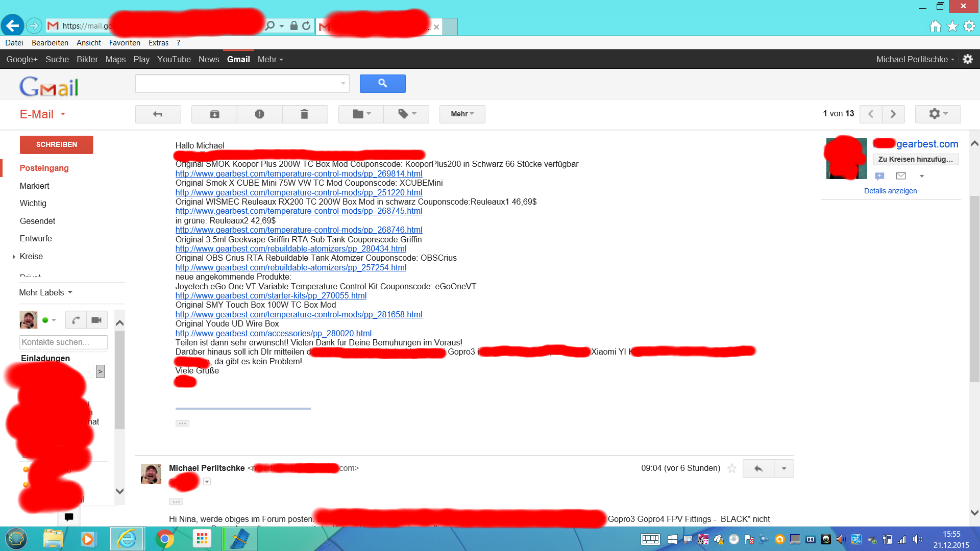Open the Labels tag dropdown
The height and width of the screenshot is (551, 980).
coord(407,114)
